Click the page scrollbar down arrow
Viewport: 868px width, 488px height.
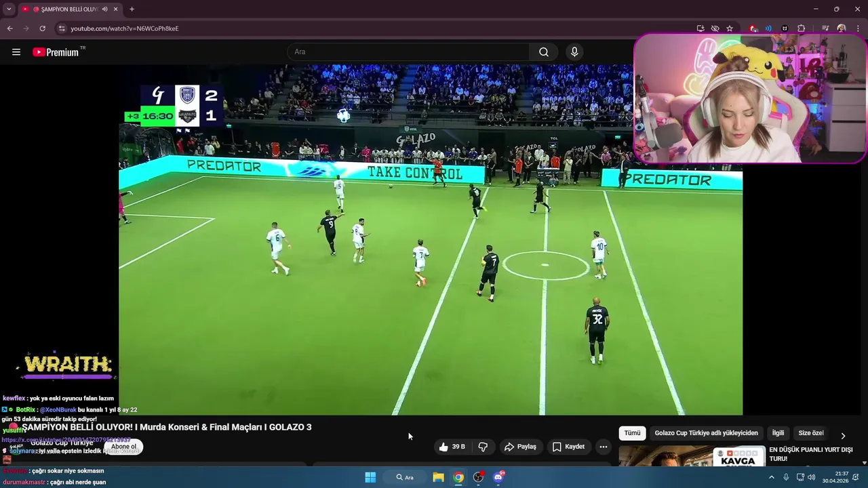(864, 463)
